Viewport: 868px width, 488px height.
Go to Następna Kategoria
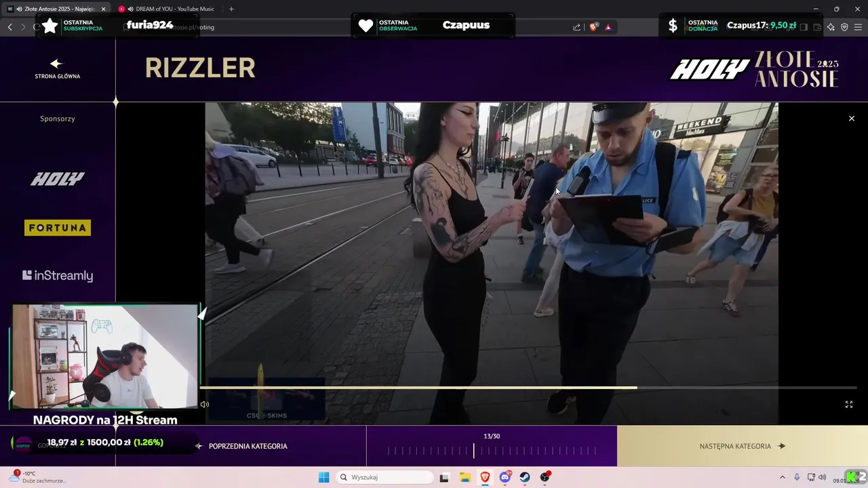(x=742, y=446)
